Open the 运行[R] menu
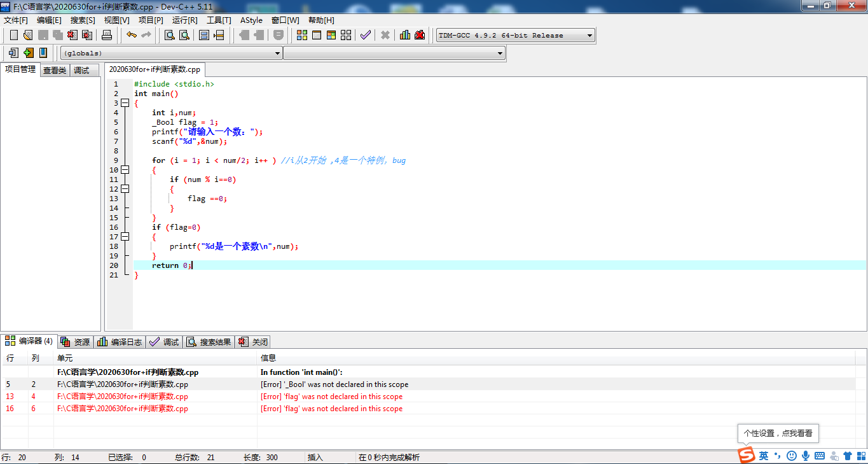This screenshot has width=868, height=464. (x=184, y=20)
